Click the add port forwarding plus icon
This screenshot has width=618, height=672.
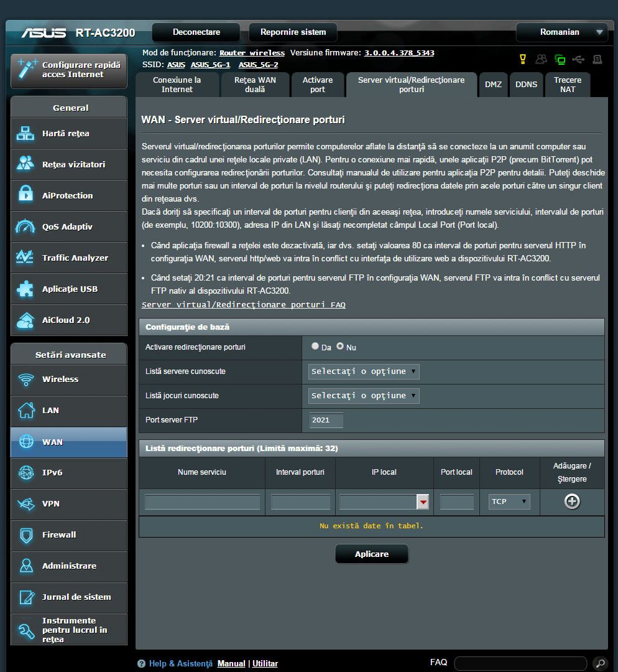[x=571, y=502]
